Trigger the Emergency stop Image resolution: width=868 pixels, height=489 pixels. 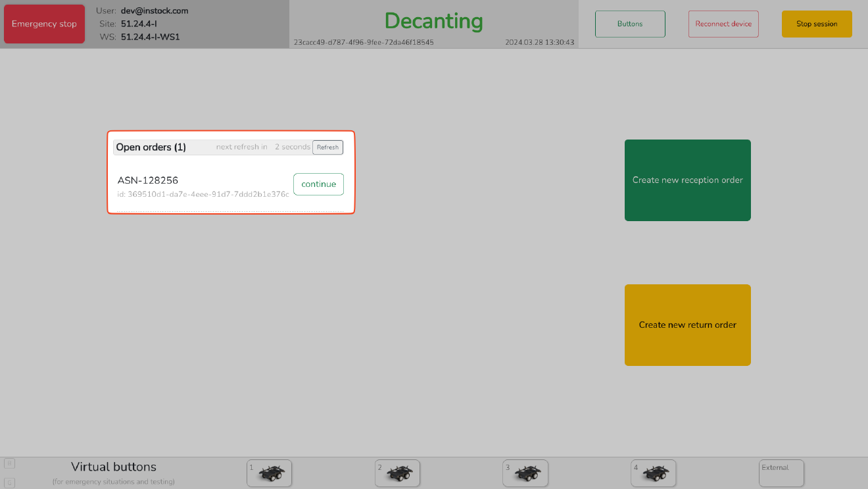pyautogui.click(x=43, y=23)
